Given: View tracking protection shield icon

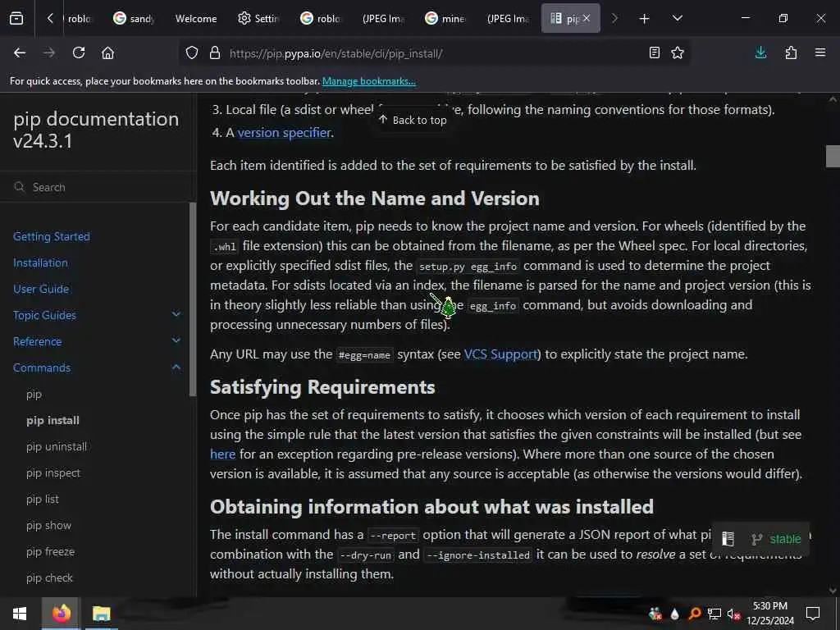Looking at the screenshot, I should coord(192,52).
